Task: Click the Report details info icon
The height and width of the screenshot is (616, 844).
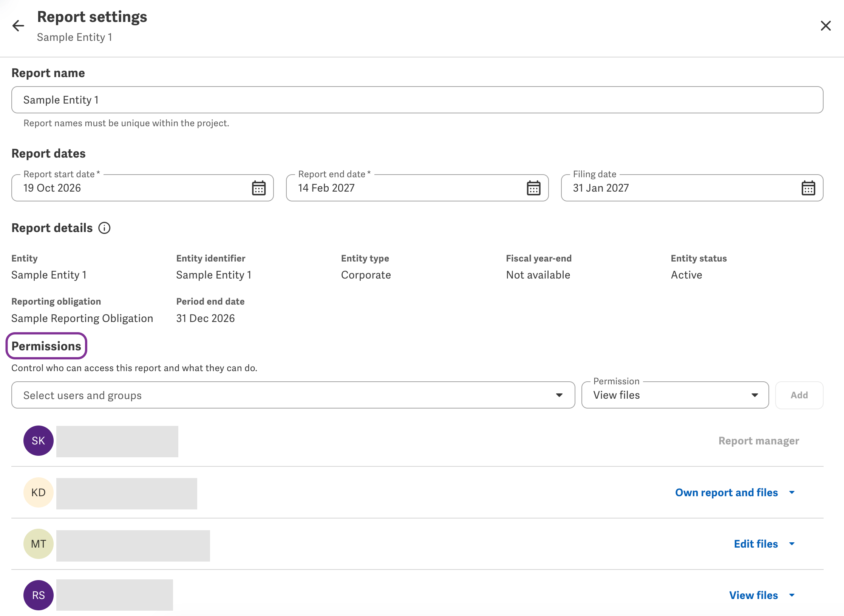Action: pyautogui.click(x=104, y=228)
